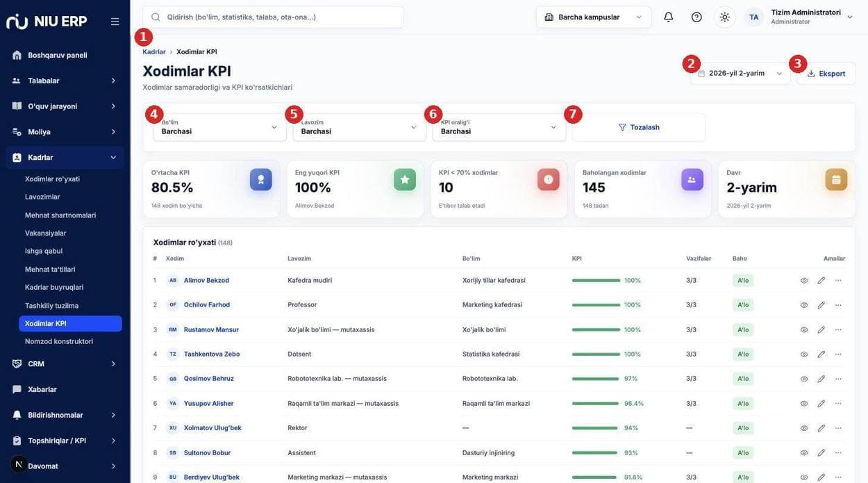868x483 pixels.
Task: Open the Lavozim filter dropdown
Action: [x=359, y=127]
